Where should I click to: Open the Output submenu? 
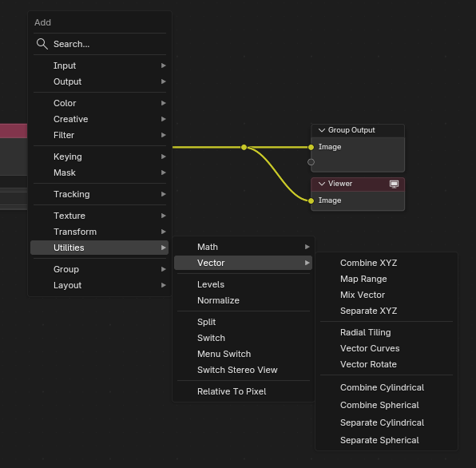[x=100, y=81]
